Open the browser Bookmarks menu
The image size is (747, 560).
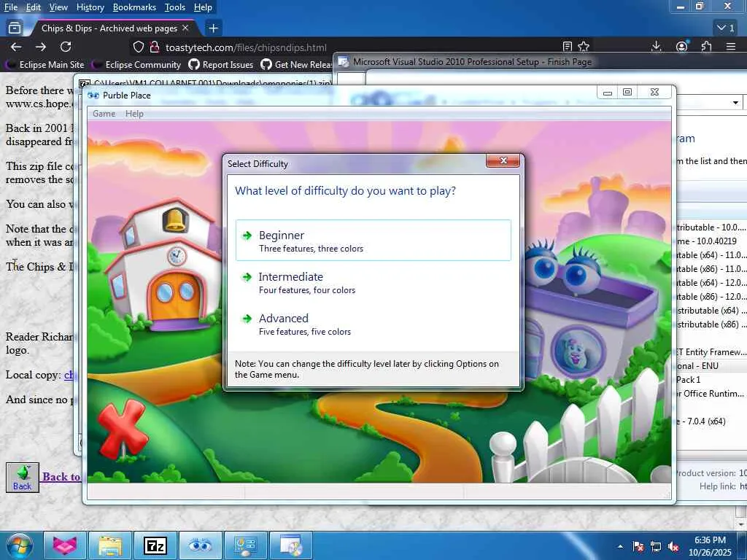pyautogui.click(x=134, y=7)
